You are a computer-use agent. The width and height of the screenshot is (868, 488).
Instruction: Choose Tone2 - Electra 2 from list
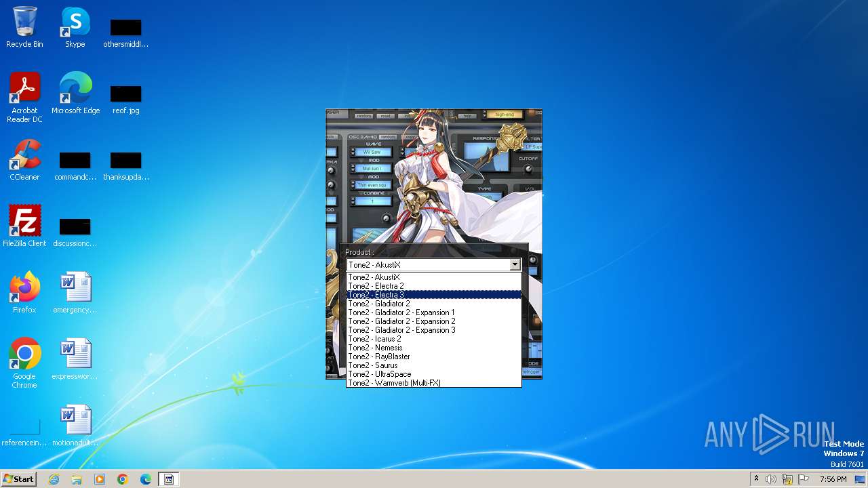(433, 286)
